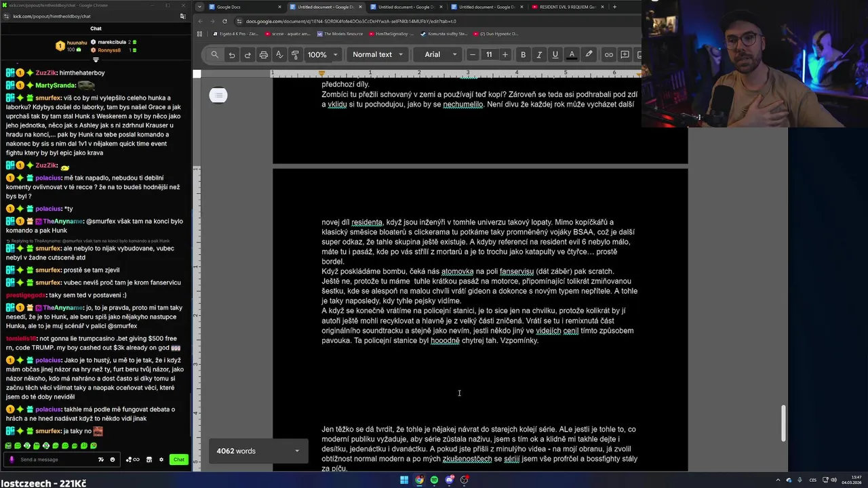Click the Docs vertical scrollbar thumb
The width and height of the screenshot is (868, 488).
[784, 423]
